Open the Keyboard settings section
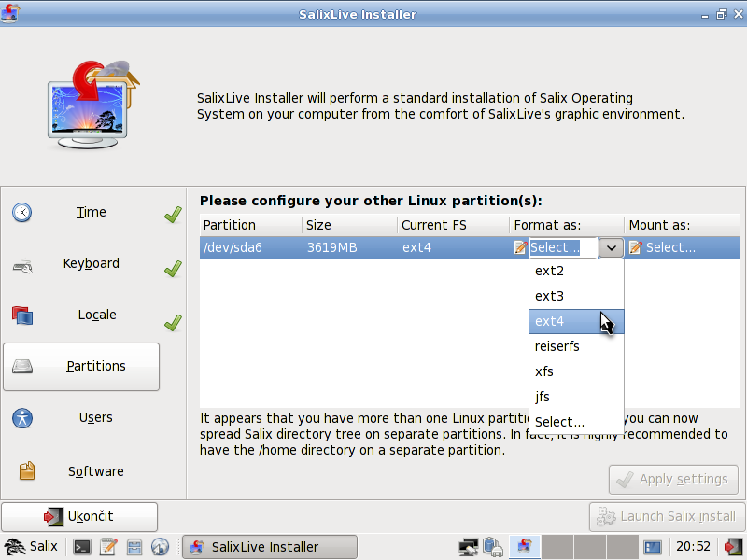This screenshot has height=560, width=747. [x=91, y=264]
